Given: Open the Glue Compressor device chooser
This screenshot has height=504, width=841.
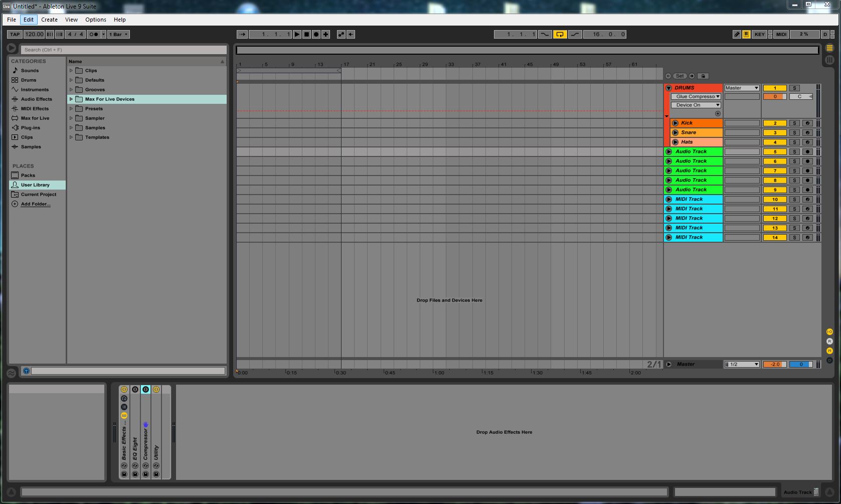Looking at the screenshot, I should 696,97.
